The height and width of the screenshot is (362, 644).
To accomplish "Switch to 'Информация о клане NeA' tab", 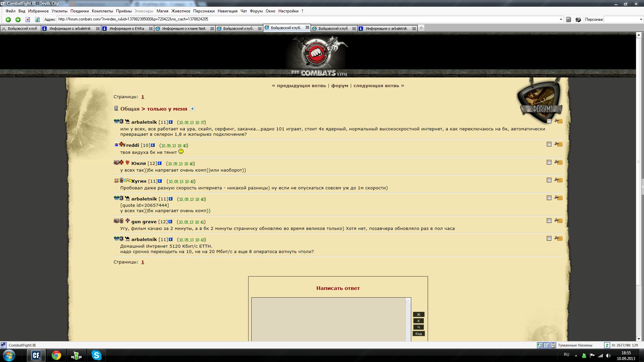I will coord(184,28).
